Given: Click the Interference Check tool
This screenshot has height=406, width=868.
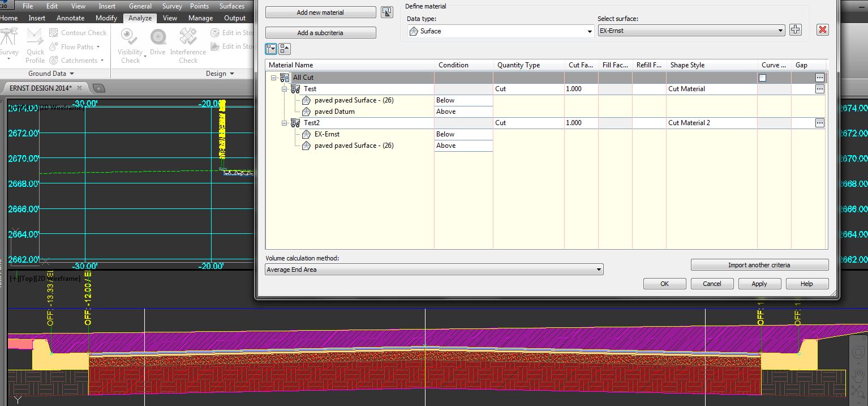Looking at the screenshot, I should 188,45.
